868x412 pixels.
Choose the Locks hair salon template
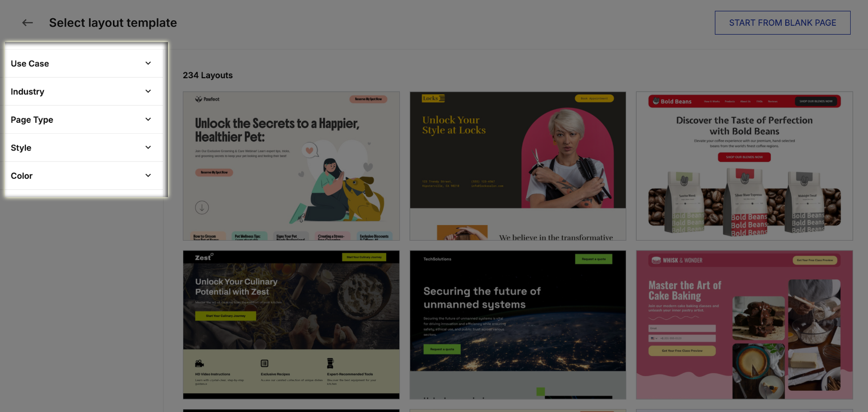pos(518,166)
